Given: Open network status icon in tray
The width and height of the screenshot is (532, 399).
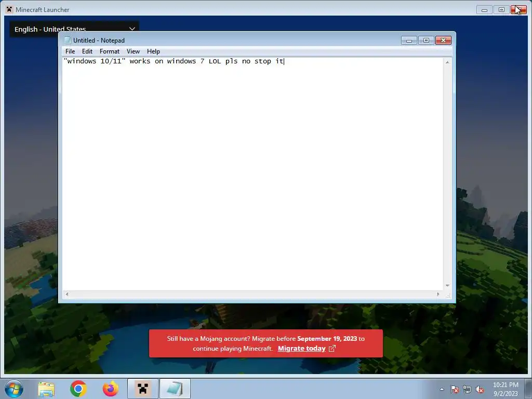Looking at the screenshot, I should (467, 389).
